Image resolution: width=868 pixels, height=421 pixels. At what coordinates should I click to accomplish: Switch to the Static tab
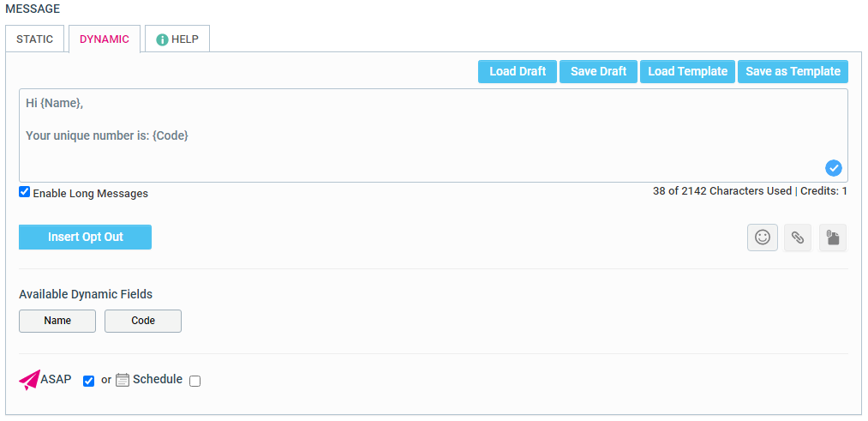(34, 39)
